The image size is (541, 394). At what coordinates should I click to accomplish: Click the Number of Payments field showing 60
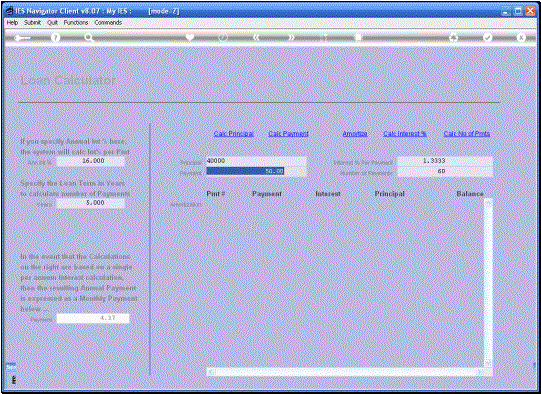coord(445,171)
